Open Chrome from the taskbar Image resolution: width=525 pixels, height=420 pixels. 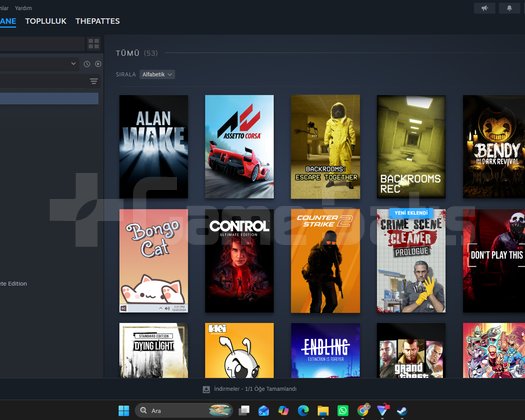(363, 410)
